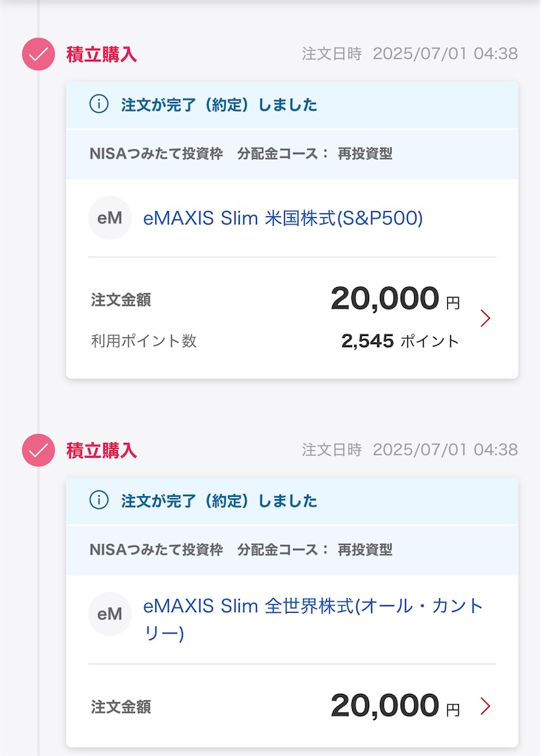
Task: Click the first 積立購入 heading
Action: point(102,54)
